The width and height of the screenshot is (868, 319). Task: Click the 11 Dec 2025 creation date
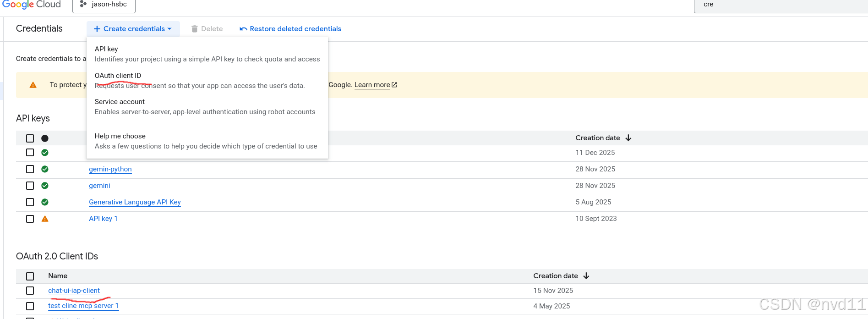click(x=595, y=153)
